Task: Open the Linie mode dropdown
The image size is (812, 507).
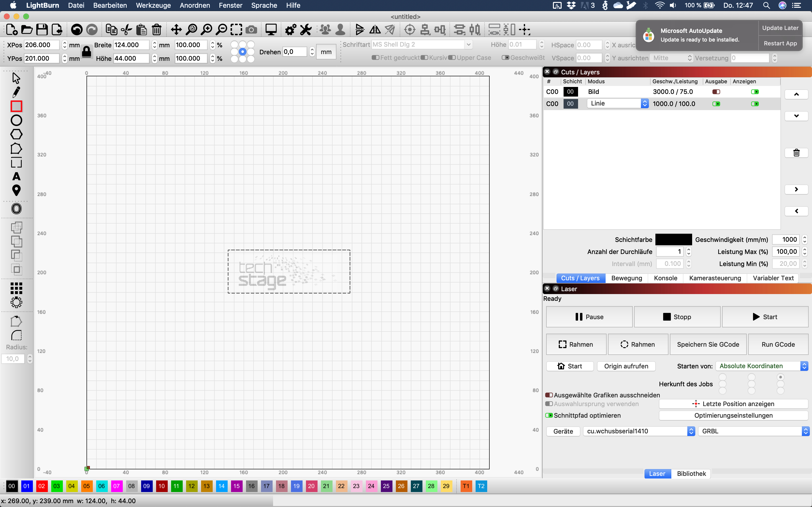Action: [x=617, y=104]
